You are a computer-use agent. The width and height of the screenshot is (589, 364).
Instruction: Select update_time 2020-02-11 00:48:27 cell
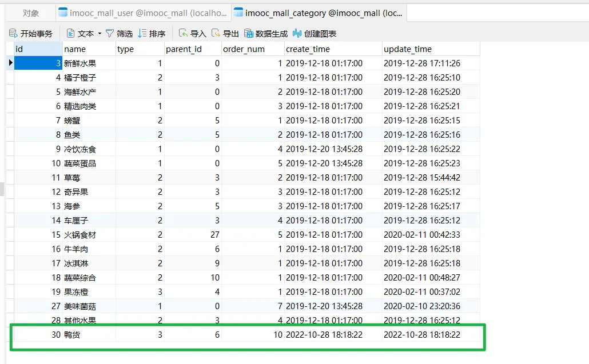click(431, 277)
